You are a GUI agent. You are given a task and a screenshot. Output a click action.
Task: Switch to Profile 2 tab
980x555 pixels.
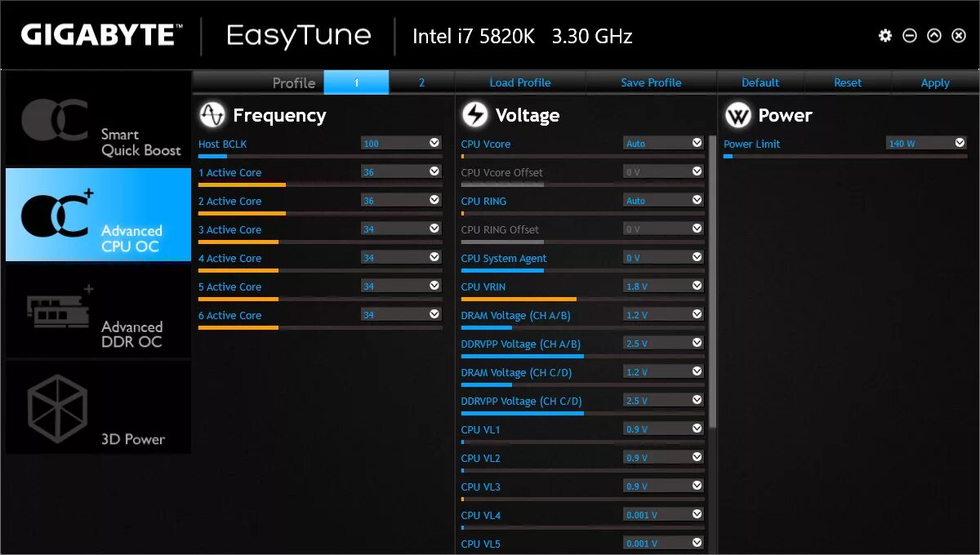point(421,82)
